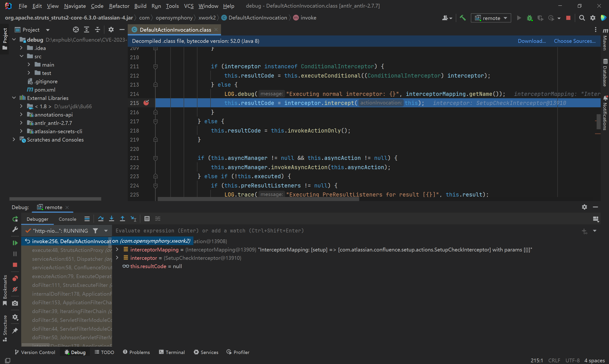Click Run to Cursor debugger icon
This screenshot has height=364, width=609.
click(133, 219)
